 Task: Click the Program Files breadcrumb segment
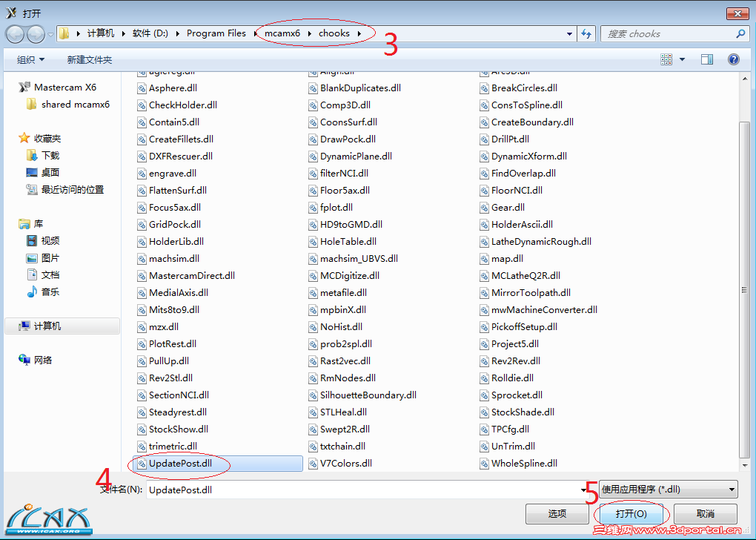[216, 33]
